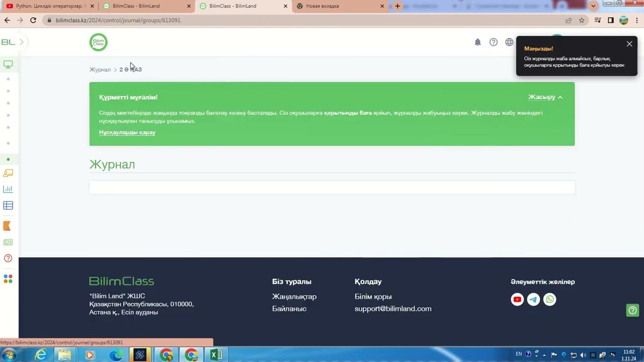Collapse the banner using Жасыру
This screenshot has height=362, width=644.
[x=545, y=97]
